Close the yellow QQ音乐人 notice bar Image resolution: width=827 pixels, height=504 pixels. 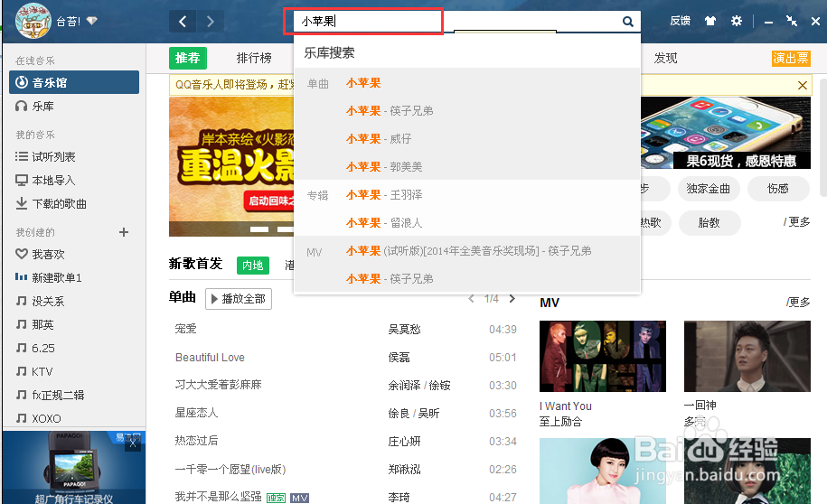(x=803, y=85)
